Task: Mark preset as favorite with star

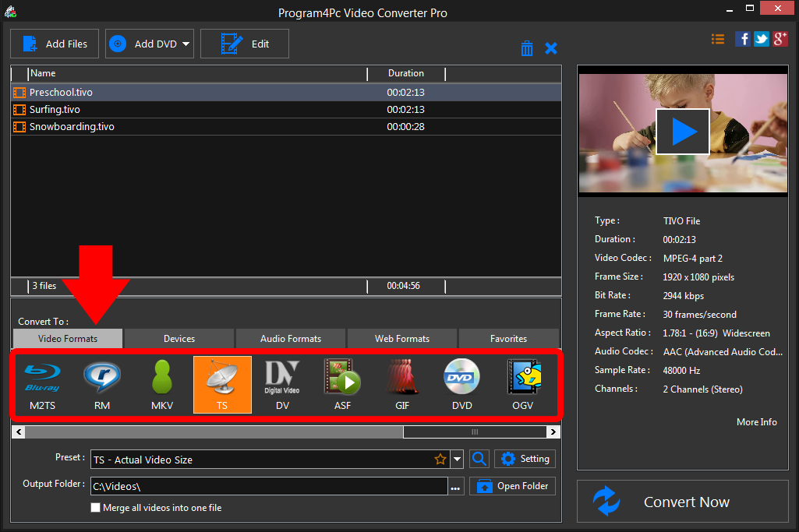Action: 440,460
